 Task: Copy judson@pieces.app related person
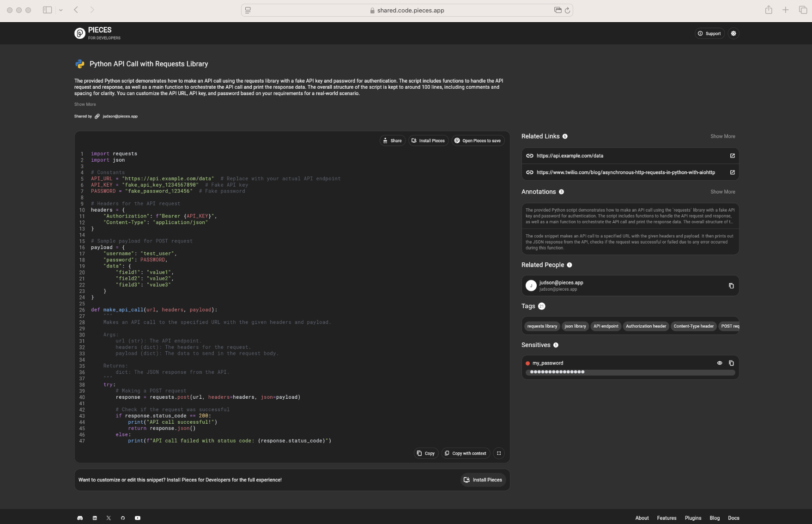731,286
